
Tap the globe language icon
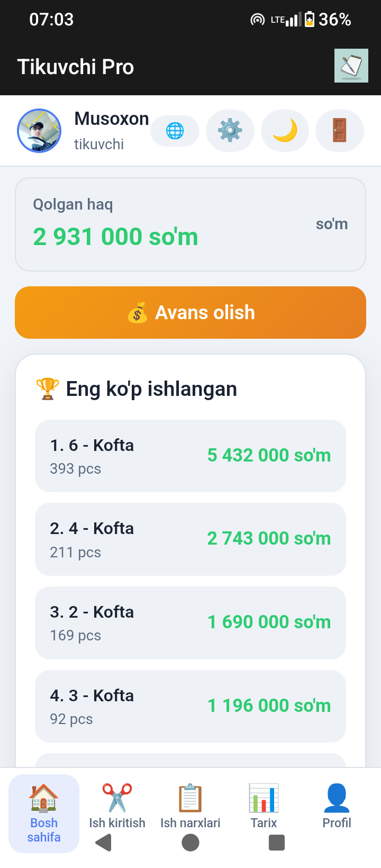coord(175,130)
